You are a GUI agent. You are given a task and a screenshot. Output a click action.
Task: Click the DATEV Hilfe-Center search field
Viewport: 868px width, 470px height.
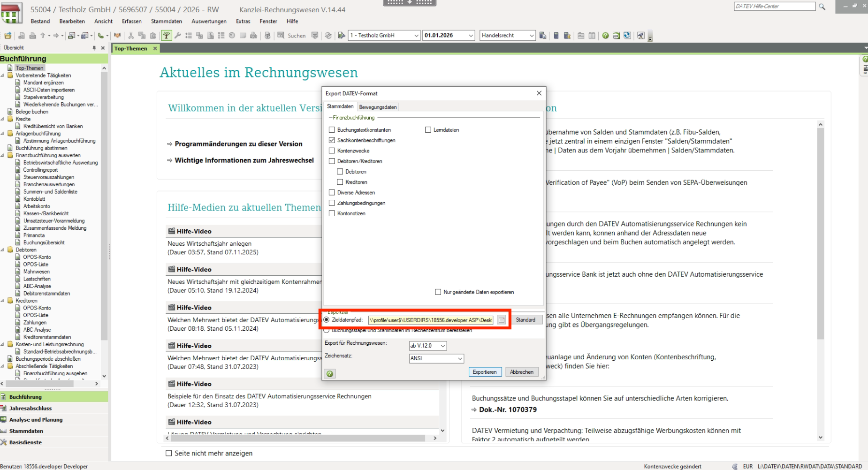tap(775, 7)
